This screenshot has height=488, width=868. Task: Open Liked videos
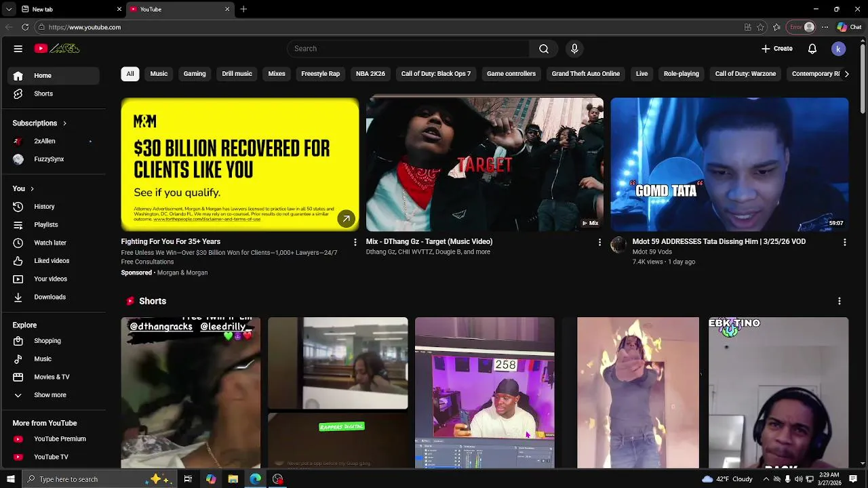pyautogui.click(x=53, y=261)
